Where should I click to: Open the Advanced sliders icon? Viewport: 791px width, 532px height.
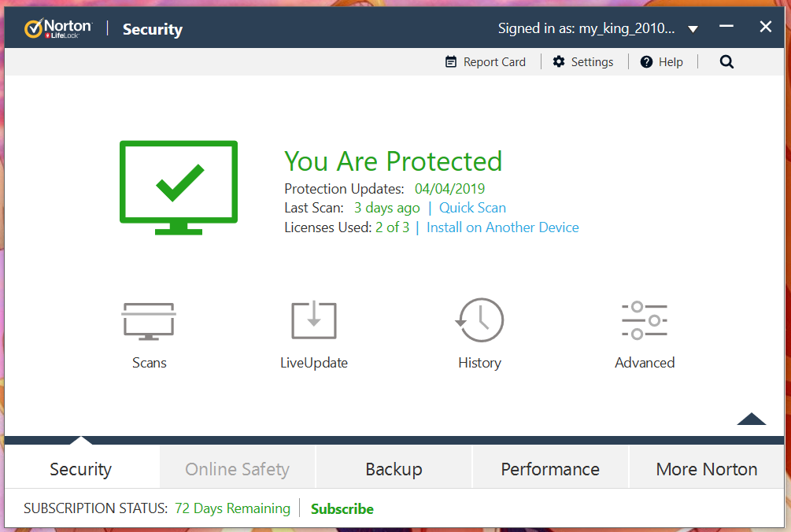[644, 320]
